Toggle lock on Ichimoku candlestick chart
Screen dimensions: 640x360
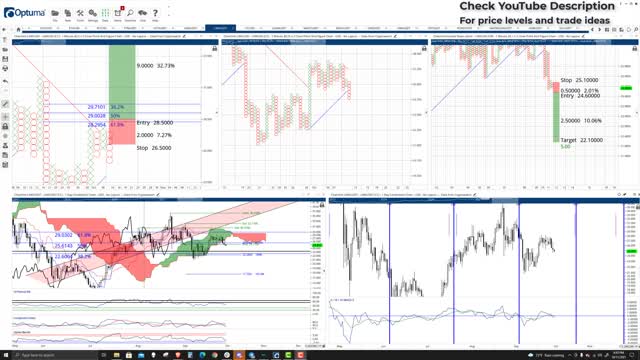point(322,204)
